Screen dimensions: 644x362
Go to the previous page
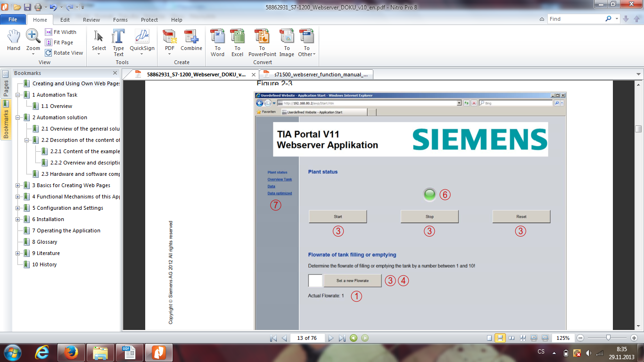point(284,338)
